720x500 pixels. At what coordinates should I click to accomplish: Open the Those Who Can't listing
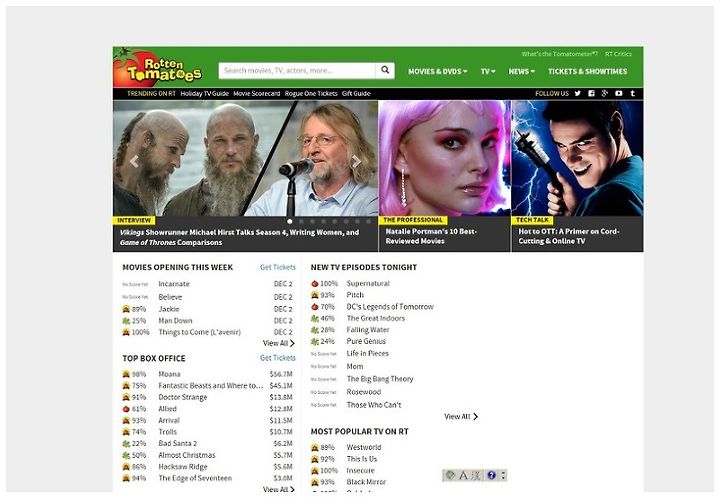374,404
